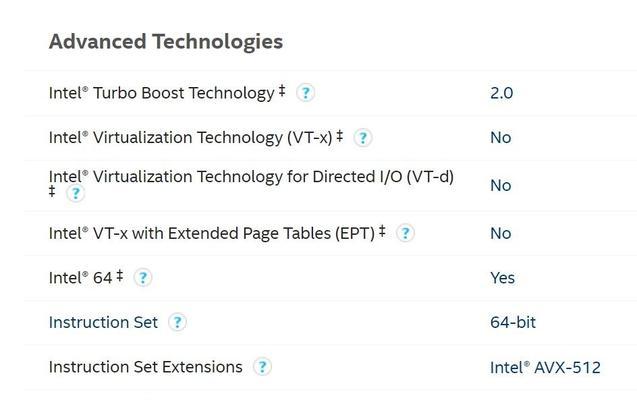Open help tooltip for Turbo Boost Technology
The image size is (637, 400).
coord(305,93)
